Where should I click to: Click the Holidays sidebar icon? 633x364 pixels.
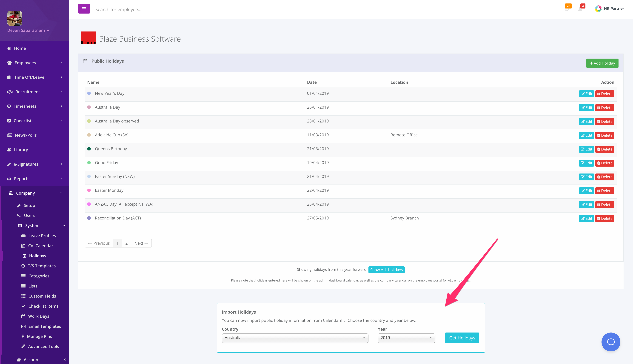(25, 256)
